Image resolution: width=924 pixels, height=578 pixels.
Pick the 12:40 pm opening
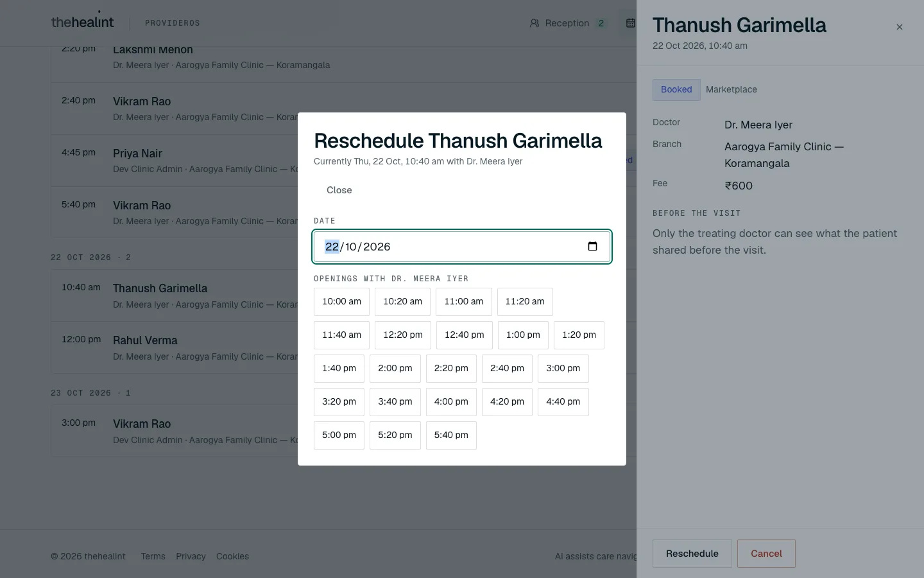[x=465, y=335]
